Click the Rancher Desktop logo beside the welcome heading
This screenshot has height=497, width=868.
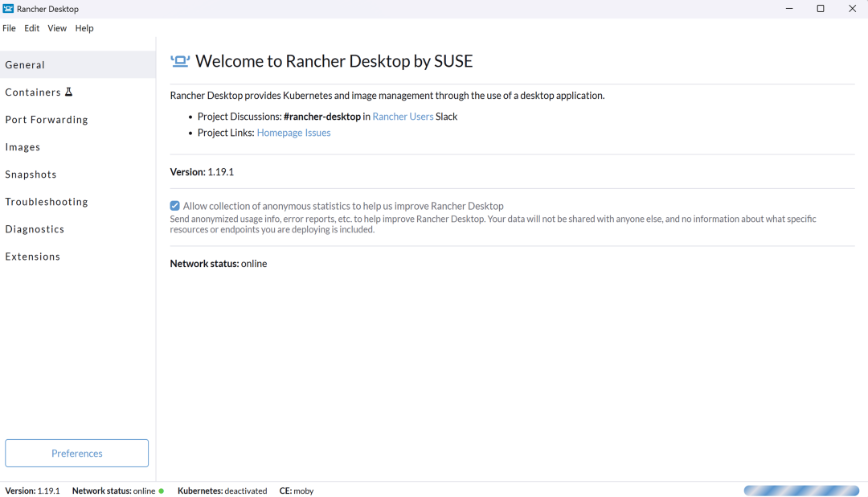(x=180, y=61)
